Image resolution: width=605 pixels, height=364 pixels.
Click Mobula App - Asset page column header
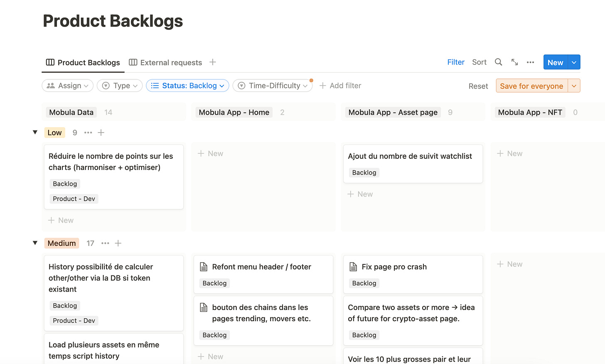[x=393, y=112]
